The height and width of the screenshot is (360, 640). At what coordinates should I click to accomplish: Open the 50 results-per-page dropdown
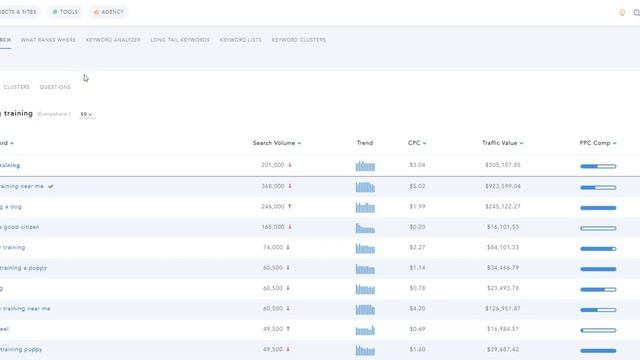86,114
